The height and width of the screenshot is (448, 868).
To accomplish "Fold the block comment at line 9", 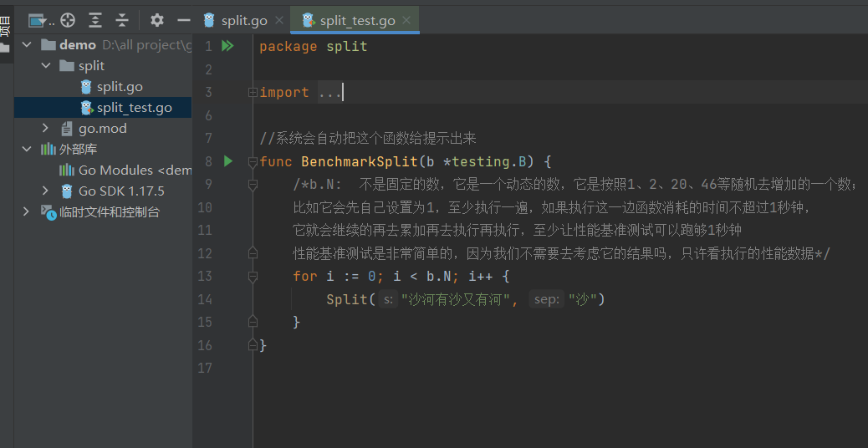I will (253, 186).
